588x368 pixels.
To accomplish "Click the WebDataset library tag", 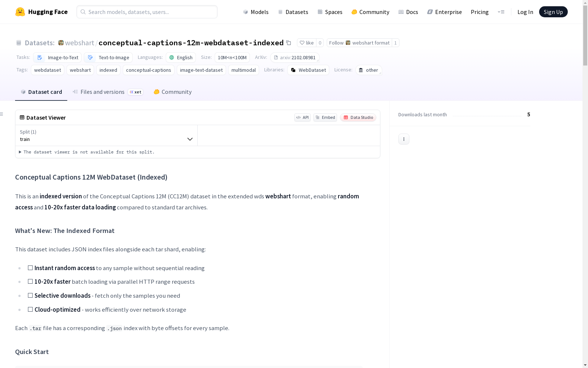I will click(308, 70).
